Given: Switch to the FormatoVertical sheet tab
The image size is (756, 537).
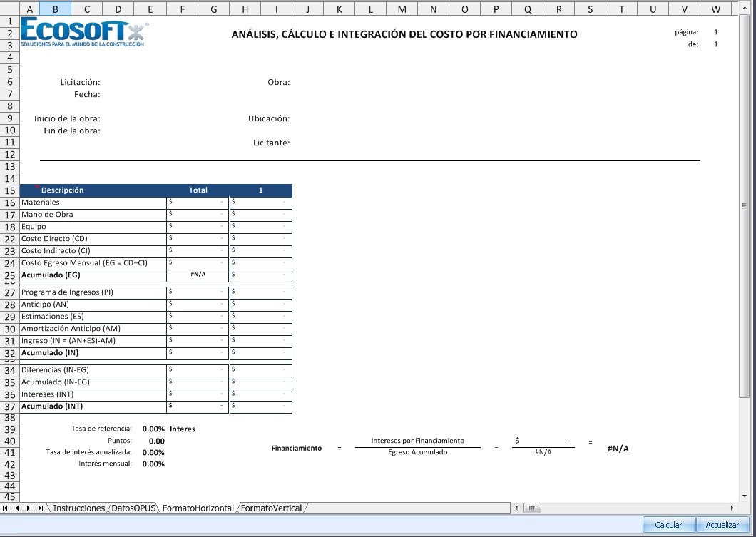Looking at the screenshot, I should (272, 508).
